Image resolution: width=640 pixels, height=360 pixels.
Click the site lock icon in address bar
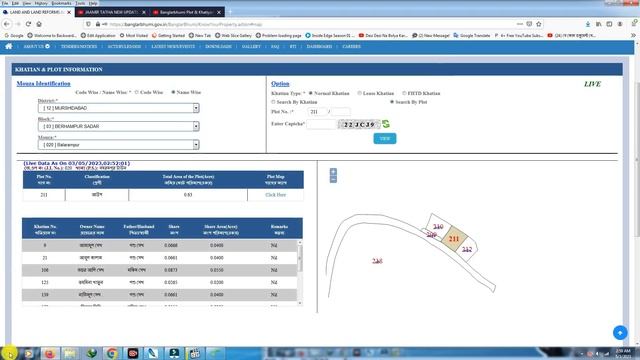98,24
